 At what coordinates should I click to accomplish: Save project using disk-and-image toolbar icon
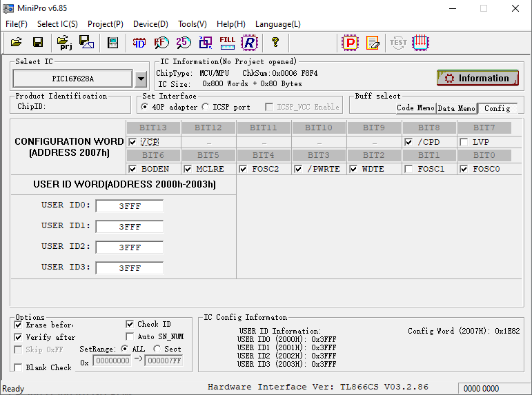click(86, 42)
